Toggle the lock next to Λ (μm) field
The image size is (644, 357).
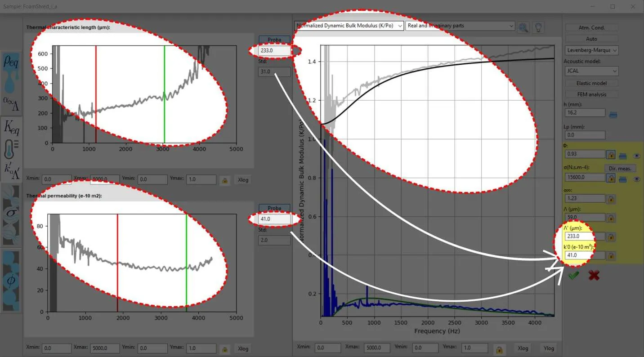pyautogui.click(x=611, y=218)
